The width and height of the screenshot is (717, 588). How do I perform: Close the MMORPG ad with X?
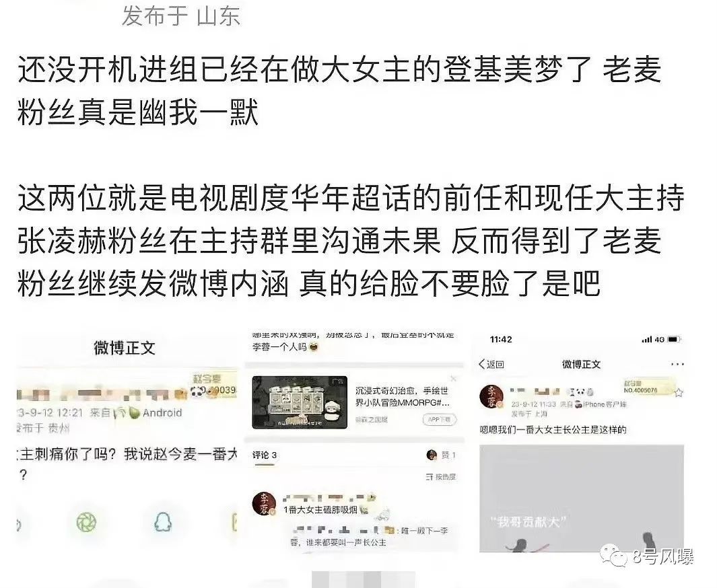tap(453, 378)
